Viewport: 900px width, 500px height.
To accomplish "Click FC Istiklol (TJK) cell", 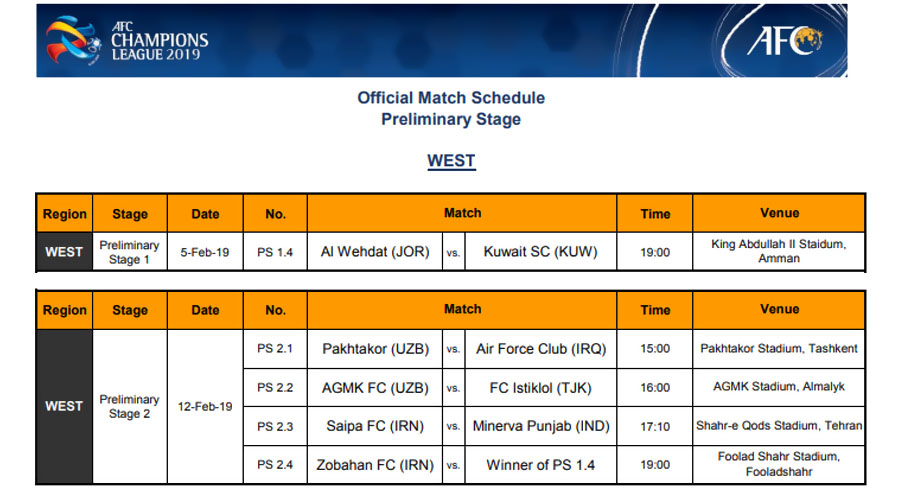I will pos(541,388).
